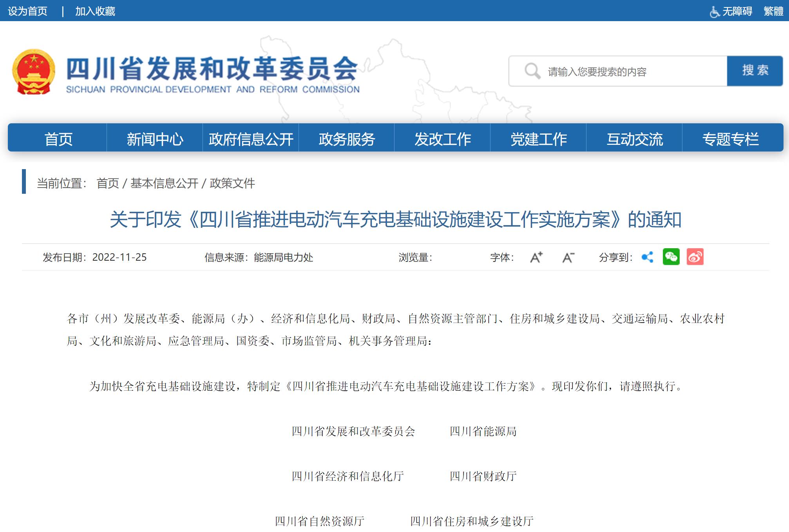Increase font size with A+ icon
The image size is (789, 532).
pos(536,257)
